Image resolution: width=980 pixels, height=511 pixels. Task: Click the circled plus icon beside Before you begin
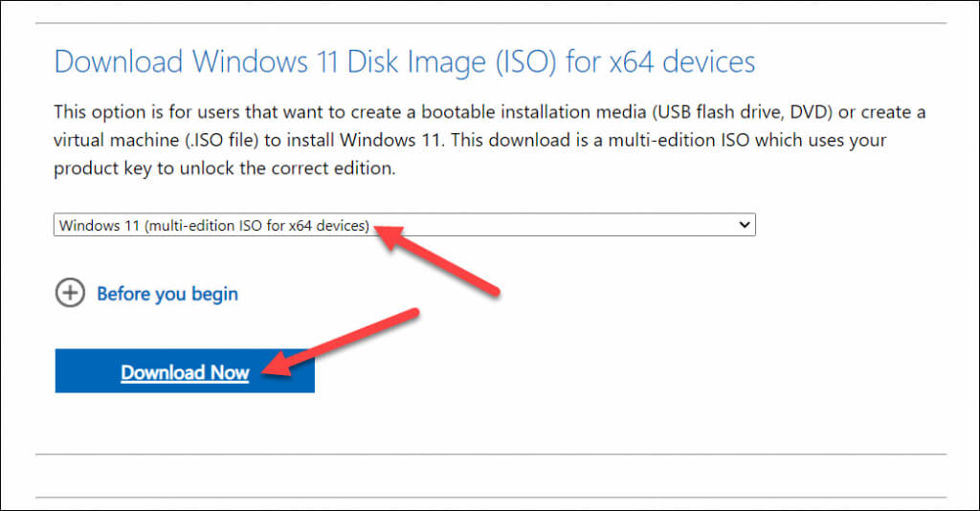point(70,294)
